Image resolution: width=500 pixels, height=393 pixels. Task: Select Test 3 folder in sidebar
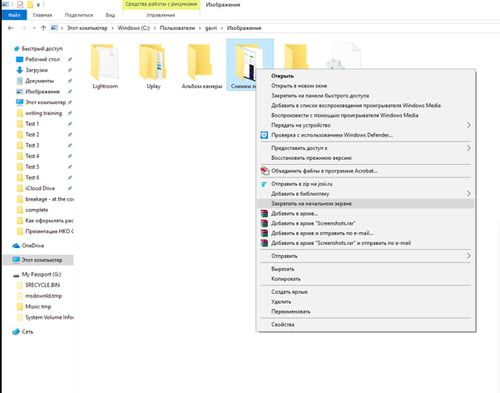(x=32, y=145)
